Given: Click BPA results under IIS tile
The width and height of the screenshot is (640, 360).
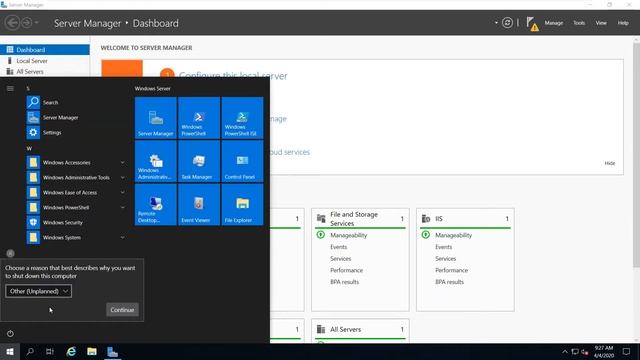Looking at the screenshot, I should (x=449, y=282).
